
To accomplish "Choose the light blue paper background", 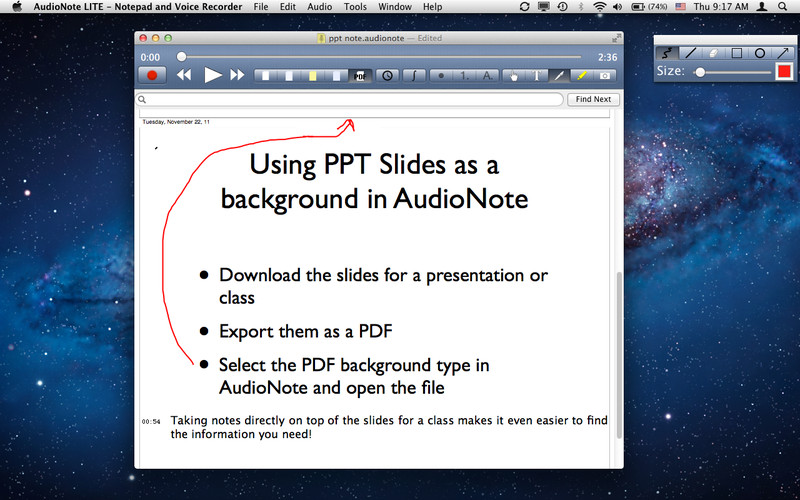I will 336,76.
